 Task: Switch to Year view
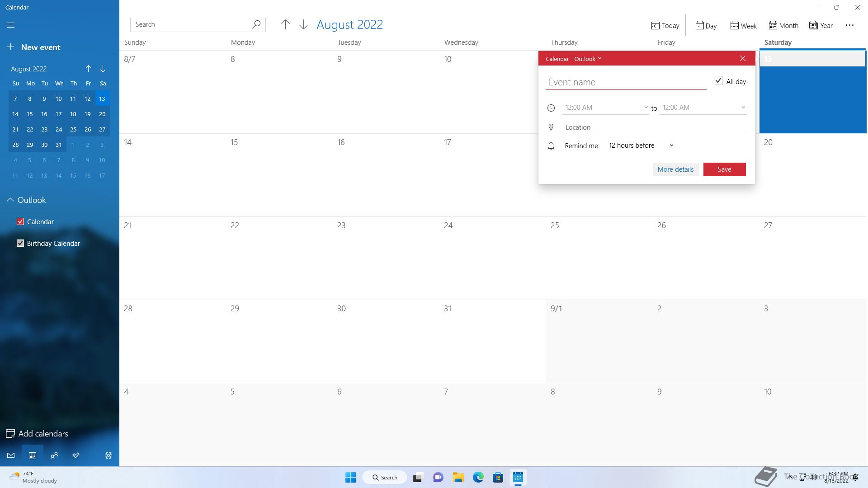click(821, 26)
